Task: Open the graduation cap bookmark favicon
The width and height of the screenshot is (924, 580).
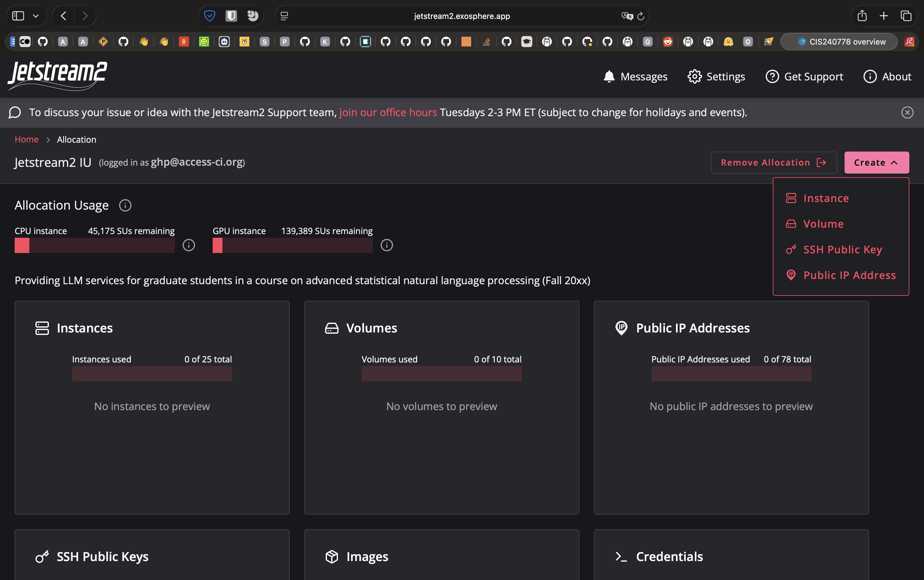Action: point(527,42)
